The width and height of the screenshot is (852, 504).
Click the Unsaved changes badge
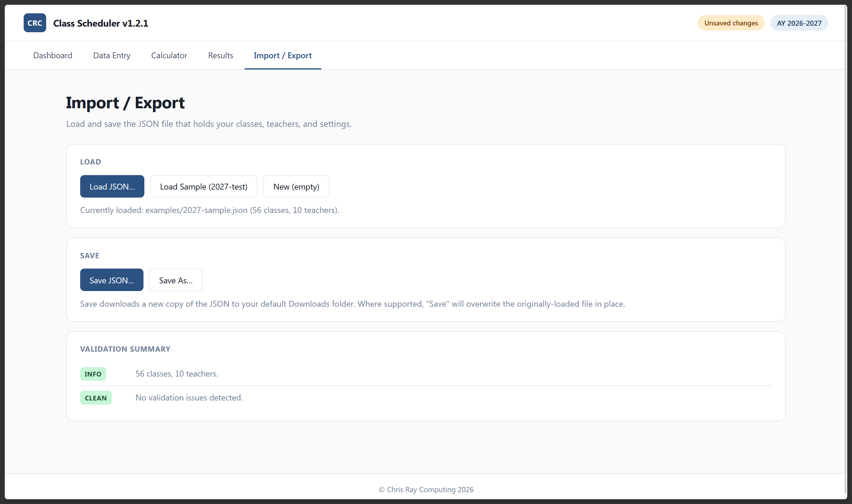(731, 23)
